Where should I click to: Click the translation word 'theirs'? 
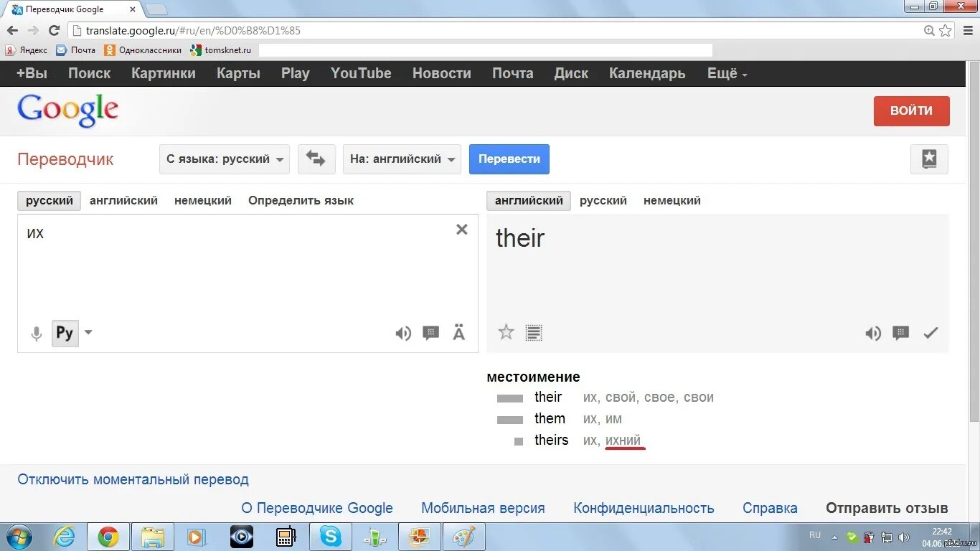point(551,441)
